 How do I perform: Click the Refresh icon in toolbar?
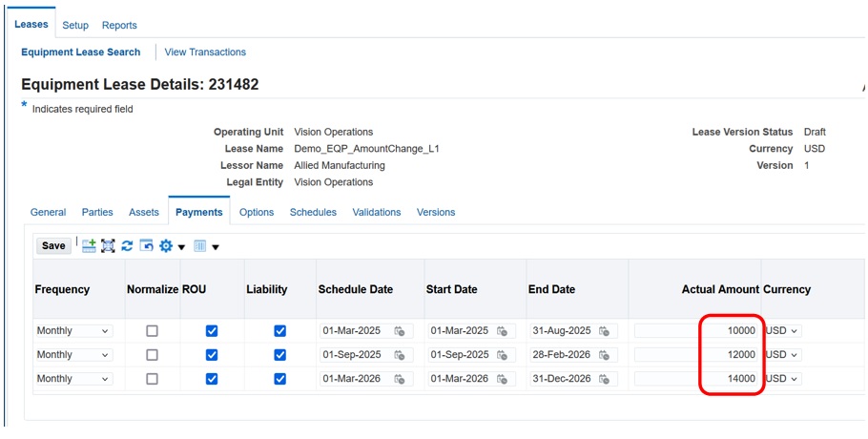click(127, 245)
